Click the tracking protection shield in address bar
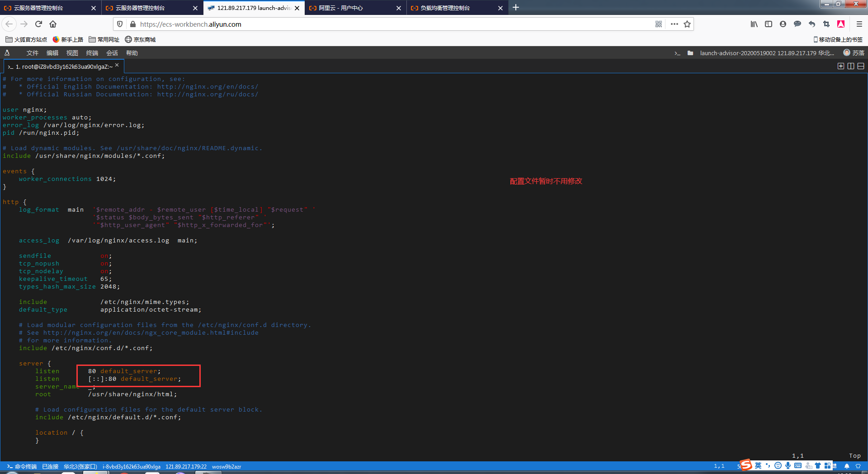Screen dimensions: 868x474 point(119,24)
